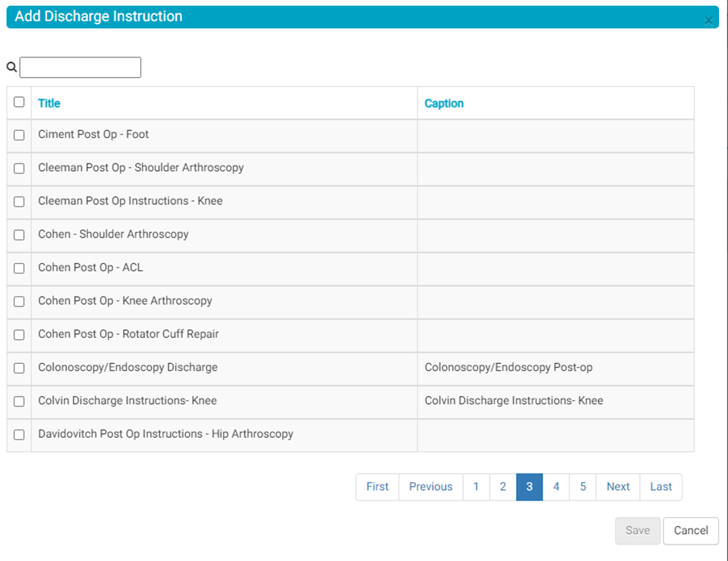Jump to the Last page
Screen dimensions: 728x561
[x=661, y=486]
